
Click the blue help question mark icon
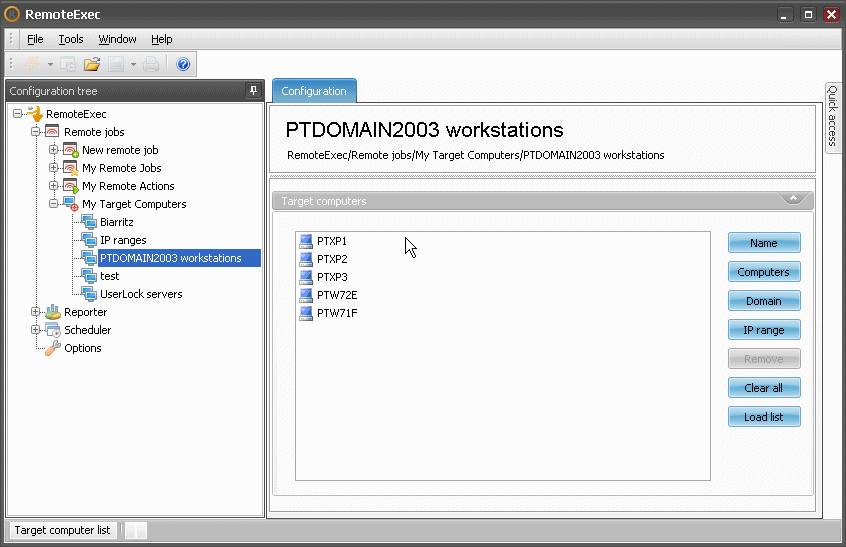[183, 64]
